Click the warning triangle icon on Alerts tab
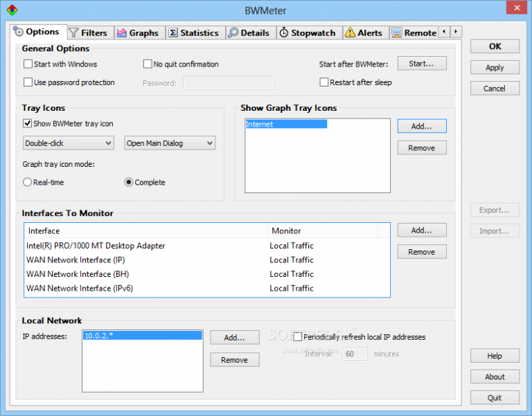532x416 pixels. click(x=350, y=33)
